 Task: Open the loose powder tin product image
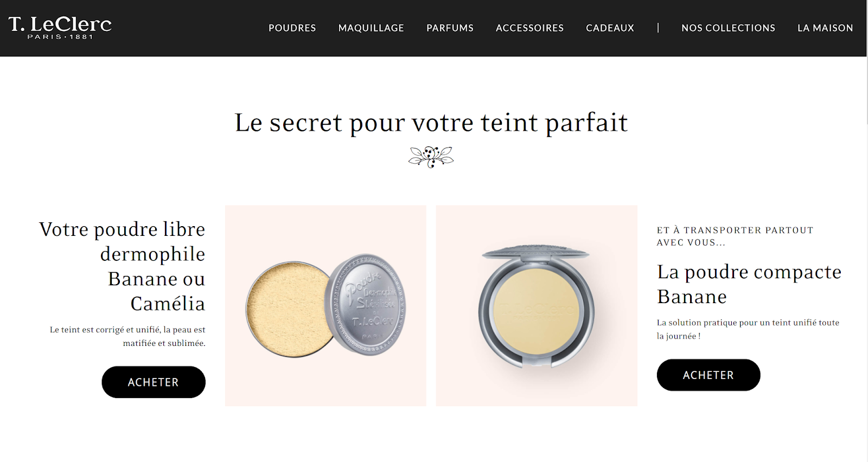(x=325, y=306)
